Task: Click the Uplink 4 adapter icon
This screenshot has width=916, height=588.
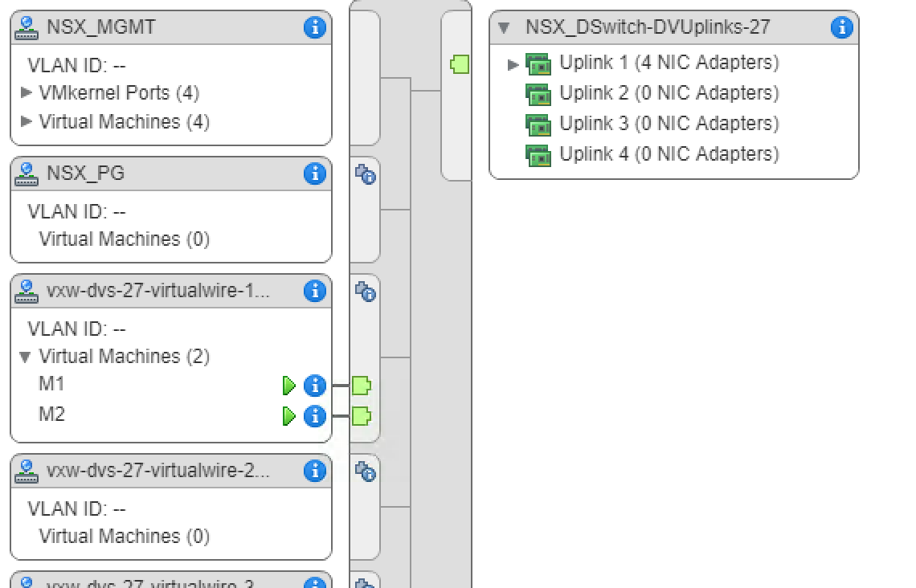Action: (538, 155)
